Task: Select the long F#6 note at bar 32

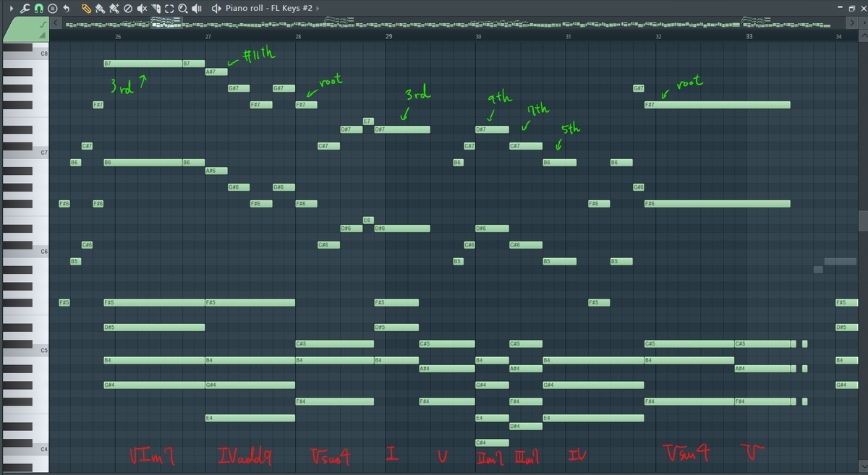Action: coord(717,204)
